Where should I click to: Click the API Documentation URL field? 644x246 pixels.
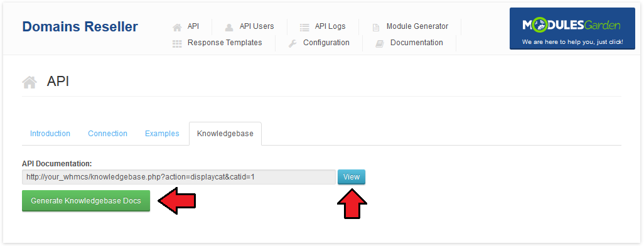(179, 177)
